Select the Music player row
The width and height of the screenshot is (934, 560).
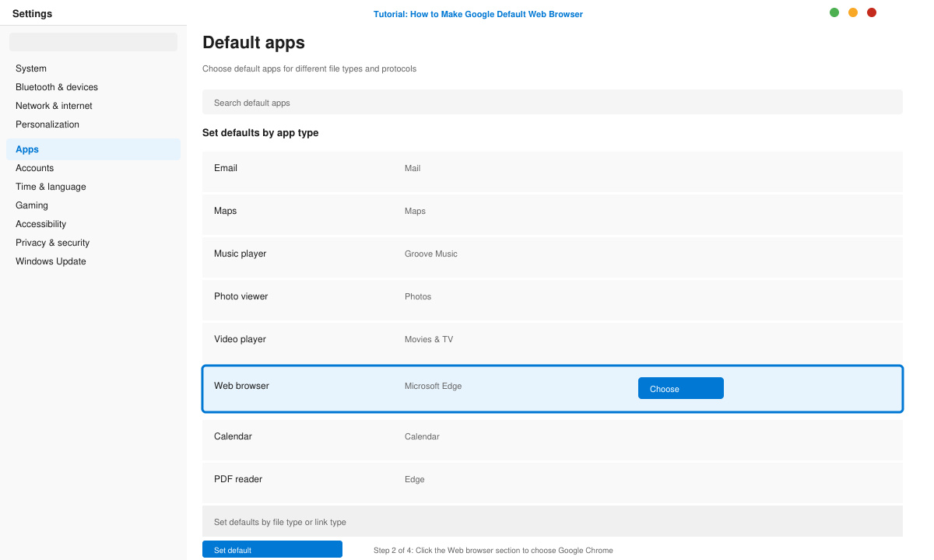coord(553,257)
